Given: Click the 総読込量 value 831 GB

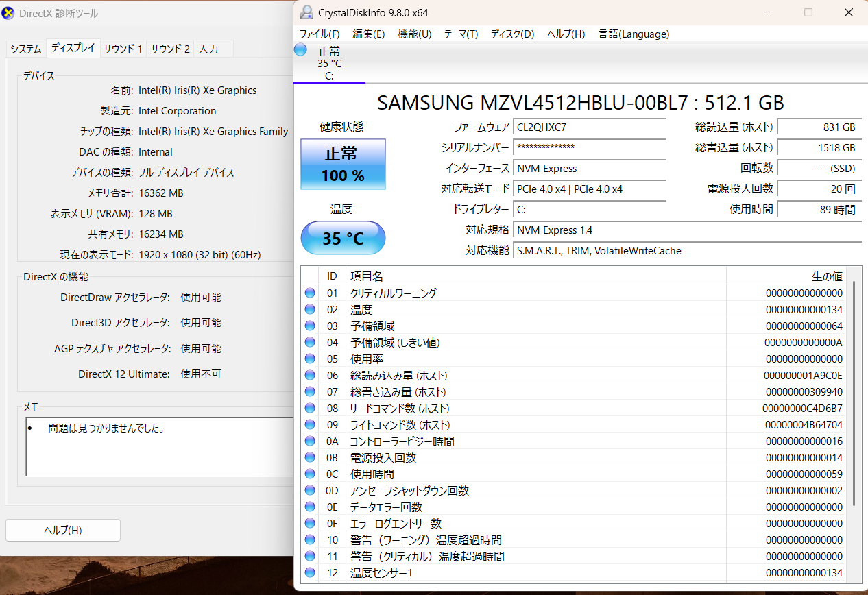Looking at the screenshot, I should [819, 127].
